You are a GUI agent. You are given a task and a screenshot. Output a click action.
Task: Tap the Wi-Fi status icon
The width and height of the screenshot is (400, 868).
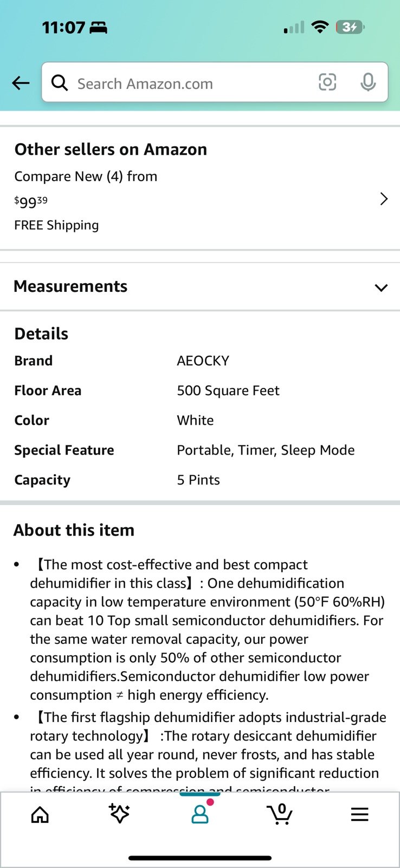click(x=320, y=27)
